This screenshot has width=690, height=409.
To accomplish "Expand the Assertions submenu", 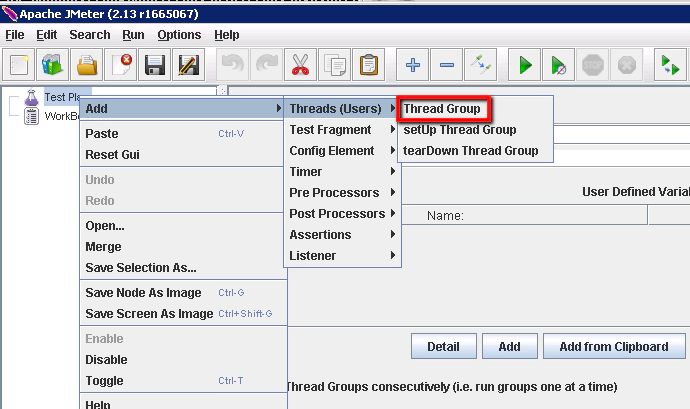I will (342, 235).
